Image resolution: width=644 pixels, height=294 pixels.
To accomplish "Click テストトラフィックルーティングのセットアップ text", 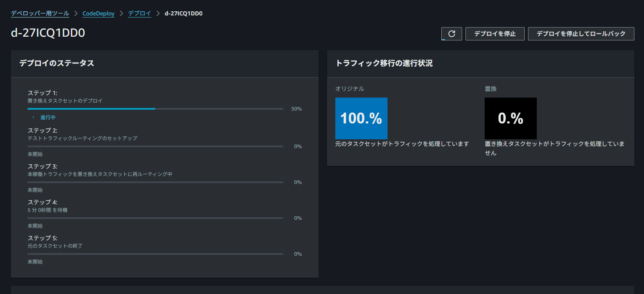I will point(82,138).
